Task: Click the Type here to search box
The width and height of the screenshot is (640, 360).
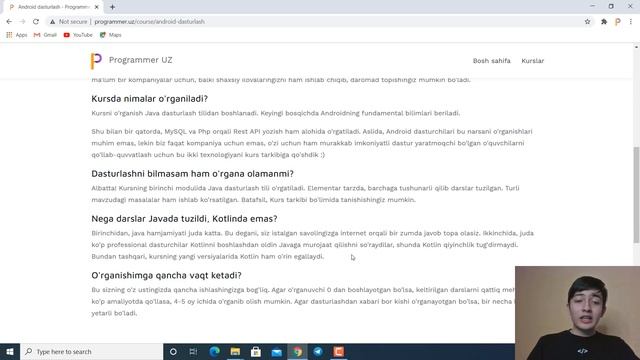Action: tap(91, 351)
